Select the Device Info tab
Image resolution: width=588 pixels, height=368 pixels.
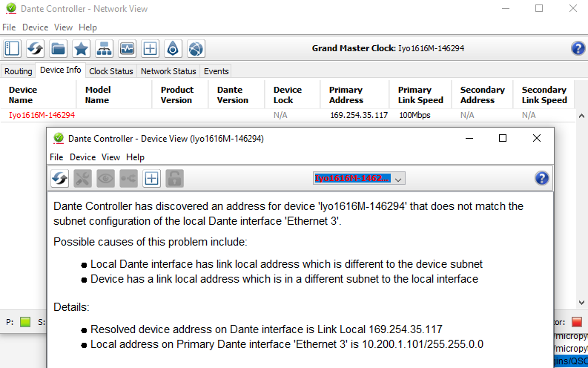point(60,70)
